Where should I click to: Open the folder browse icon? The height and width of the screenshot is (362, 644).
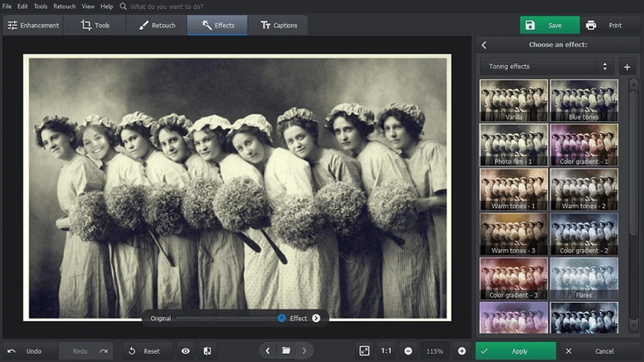coord(286,351)
